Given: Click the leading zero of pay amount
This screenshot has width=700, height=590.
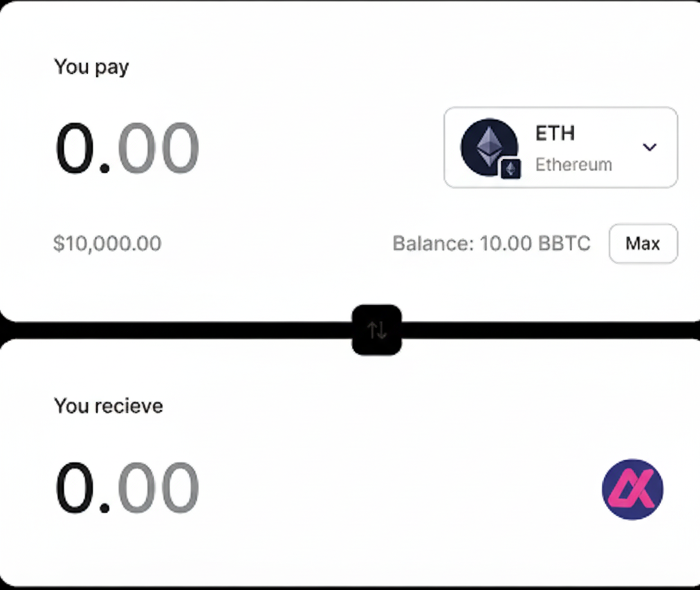Looking at the screenshot, I should pyautogui.click(x=76, y=148).
